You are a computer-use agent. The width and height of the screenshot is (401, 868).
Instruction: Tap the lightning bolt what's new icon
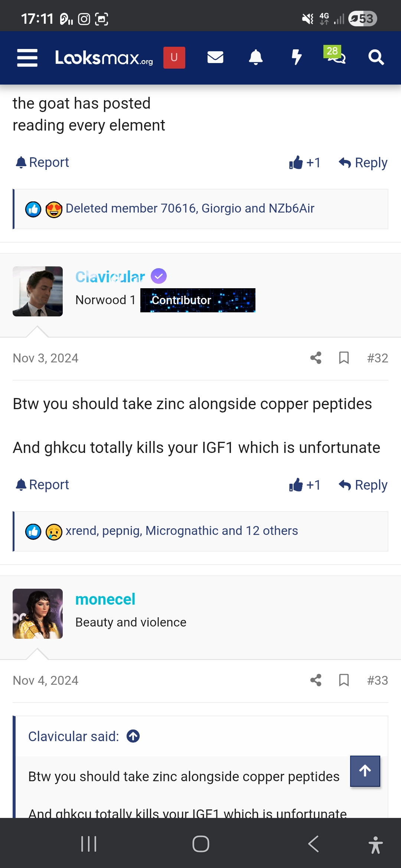pos(296,57)
